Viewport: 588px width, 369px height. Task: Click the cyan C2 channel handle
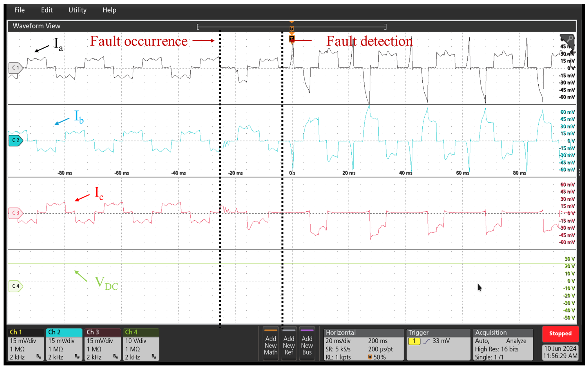tap(16, 140)
